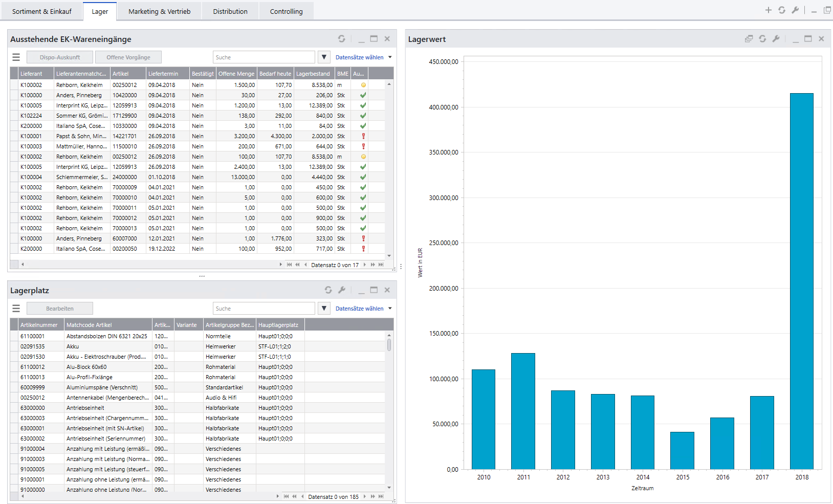833x504 pixels.
Task: Jump to last record in Lagerplatz pager
Action: pos(381,496)
